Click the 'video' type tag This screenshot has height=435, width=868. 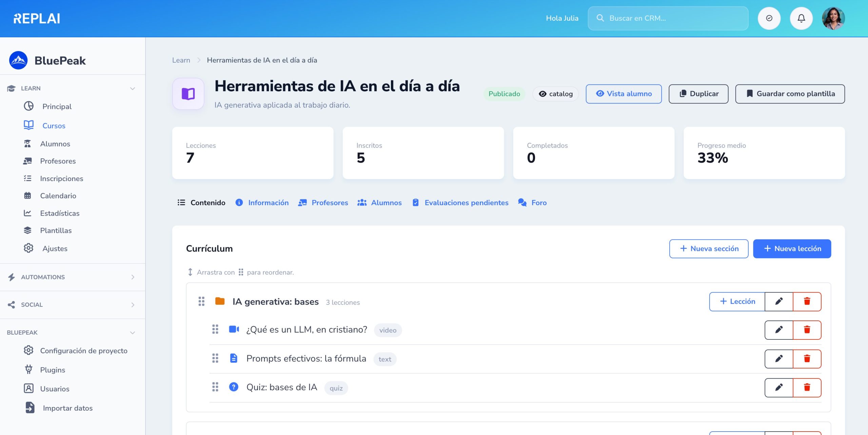pyautogui.click(x=388, y=331)
